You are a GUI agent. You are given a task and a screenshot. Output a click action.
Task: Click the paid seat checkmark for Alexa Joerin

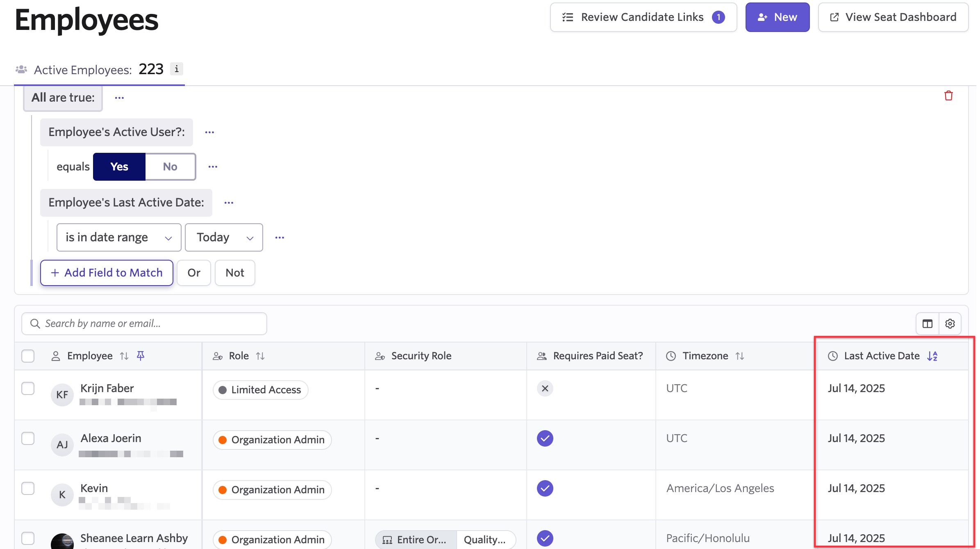coord(545,438)
